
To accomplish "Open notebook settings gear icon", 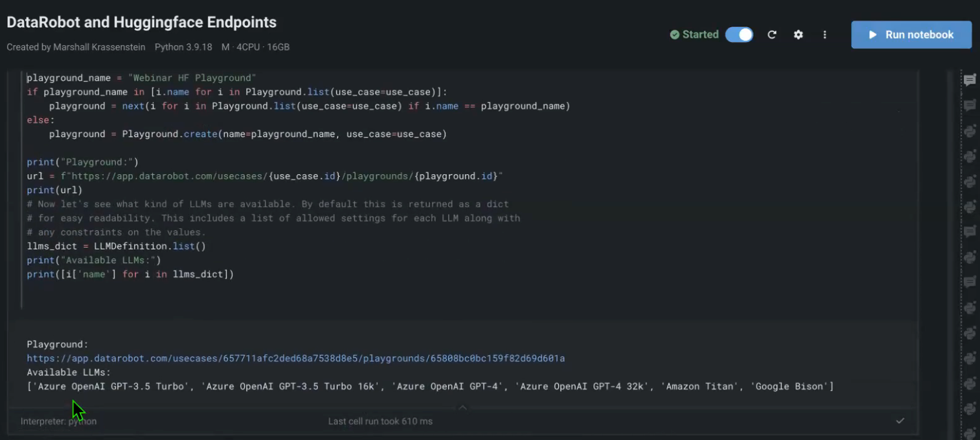I will click(798, 35).
